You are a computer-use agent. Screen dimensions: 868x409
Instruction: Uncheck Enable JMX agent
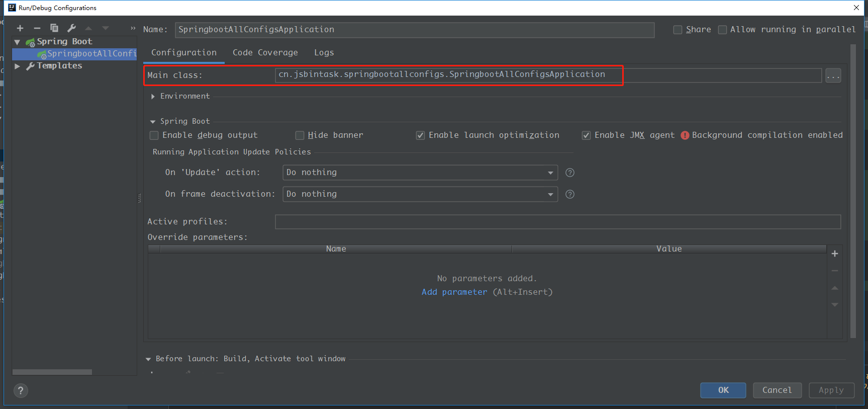click(x=586, y=135)
